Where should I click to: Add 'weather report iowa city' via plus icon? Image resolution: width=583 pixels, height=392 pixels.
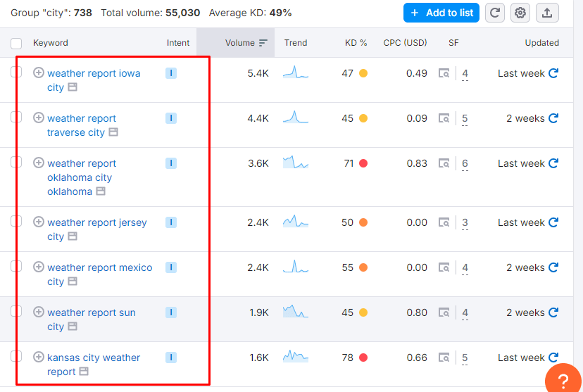(x=39, y=72)
